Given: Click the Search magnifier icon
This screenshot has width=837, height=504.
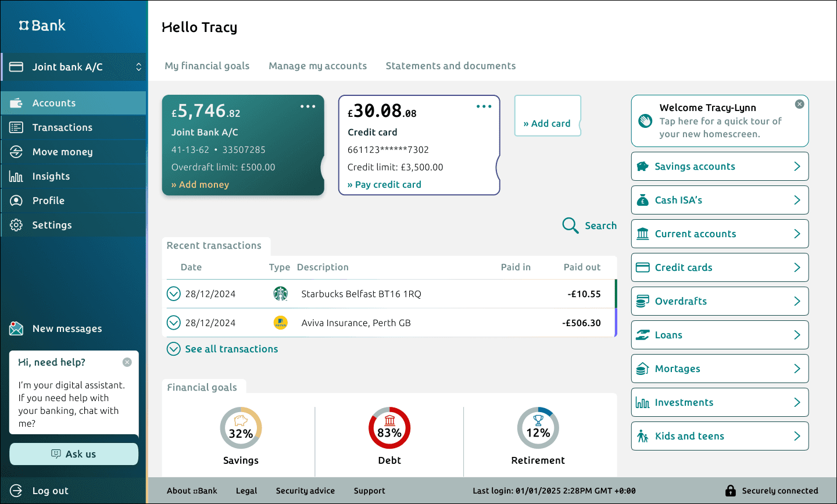Looking at the screenshot, I should click(570, 226).
